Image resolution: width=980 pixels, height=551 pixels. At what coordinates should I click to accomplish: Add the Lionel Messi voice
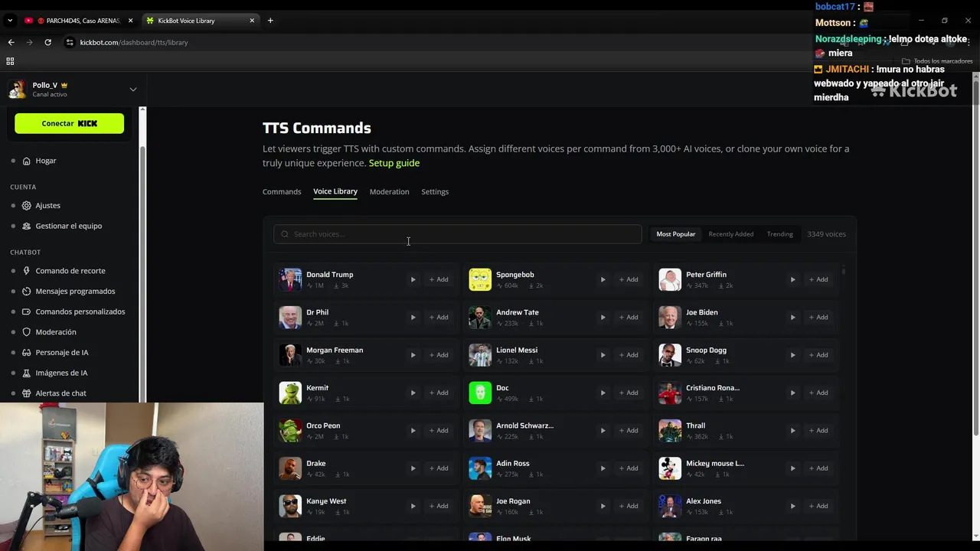point(629,355)
